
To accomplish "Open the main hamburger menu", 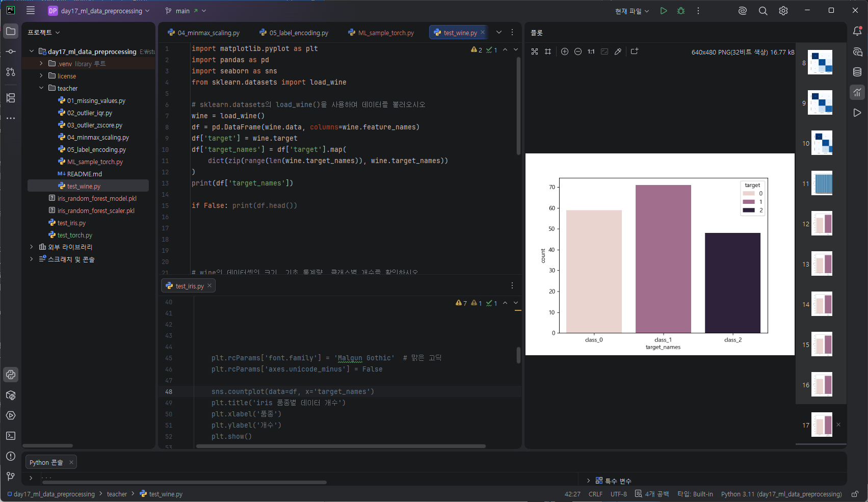I will (31, 11).
